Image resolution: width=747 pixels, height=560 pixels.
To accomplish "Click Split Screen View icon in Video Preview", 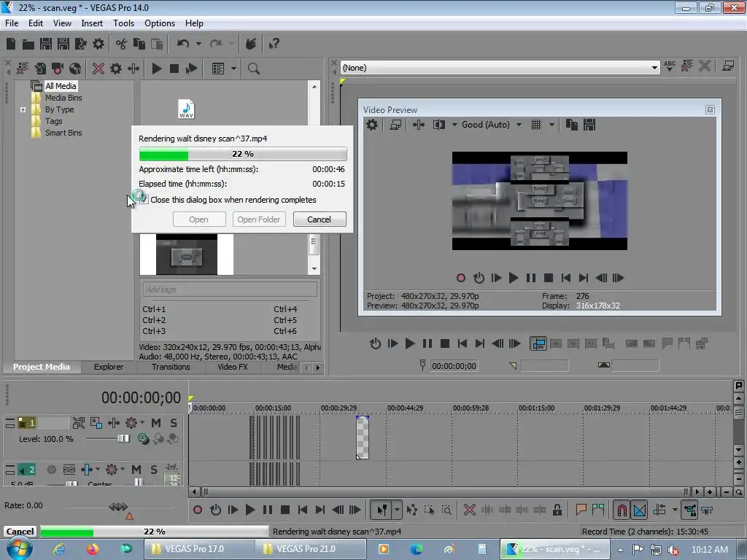I will pos(438,125).
